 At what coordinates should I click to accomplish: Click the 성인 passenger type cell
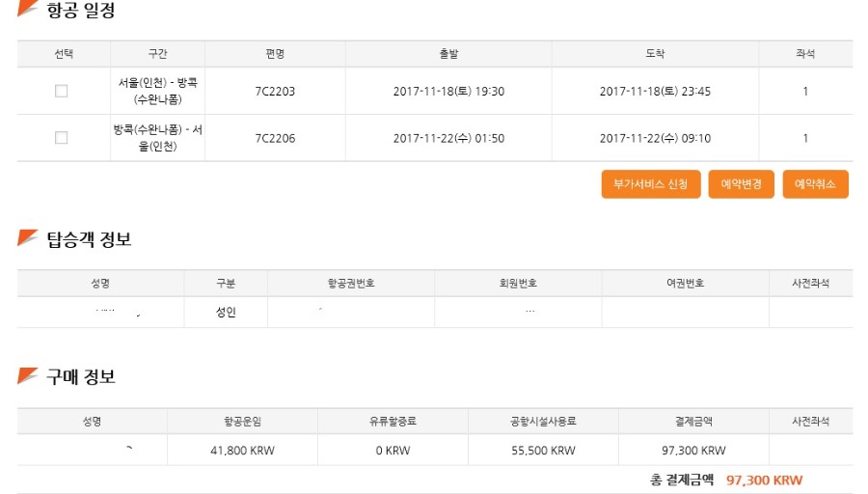(226, 312)
